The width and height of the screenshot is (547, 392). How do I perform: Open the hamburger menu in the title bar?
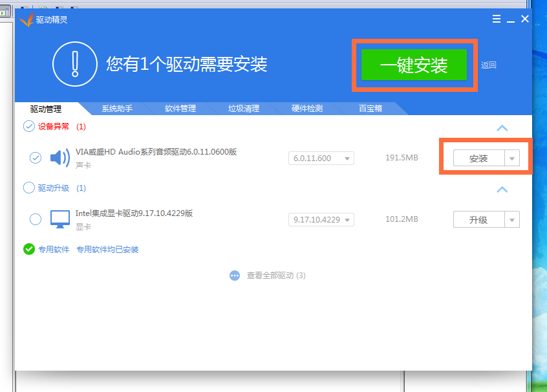point(496,19)
